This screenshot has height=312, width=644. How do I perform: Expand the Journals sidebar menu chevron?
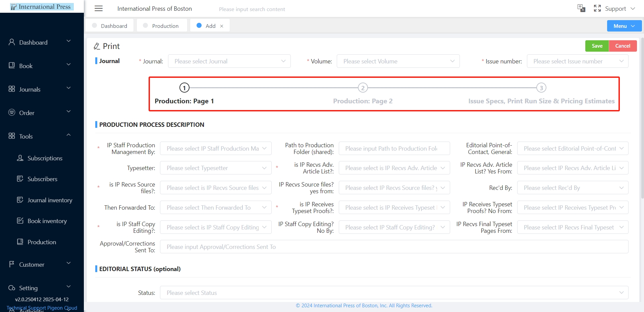pos(69,88)
